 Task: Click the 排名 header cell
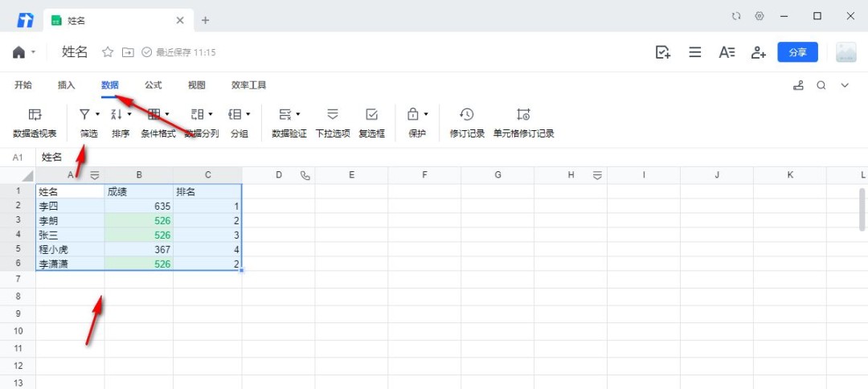pos(207,191)
